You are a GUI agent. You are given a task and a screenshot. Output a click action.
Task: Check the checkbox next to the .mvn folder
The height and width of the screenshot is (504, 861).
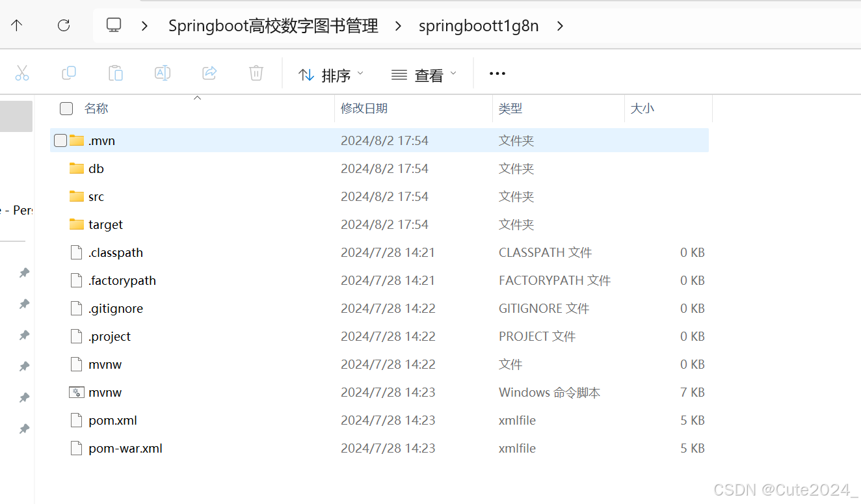tap(60, 140)
